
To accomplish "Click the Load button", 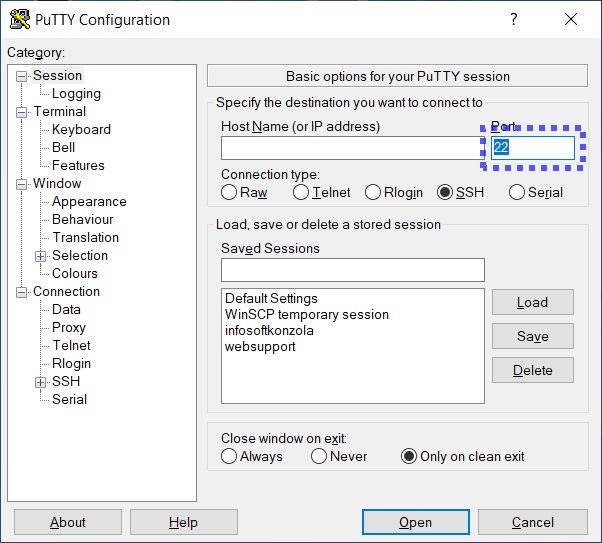I will [x=533, y=302].
